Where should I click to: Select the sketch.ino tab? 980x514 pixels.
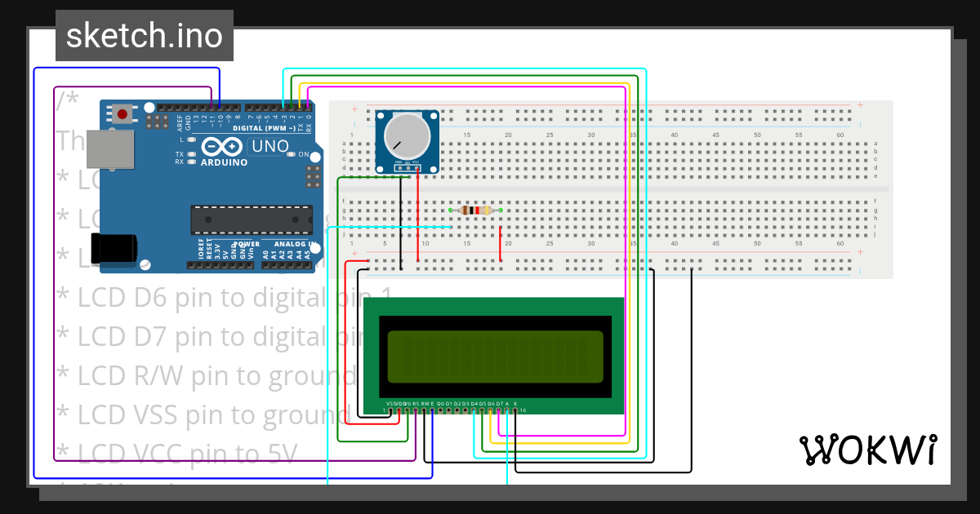144,35
